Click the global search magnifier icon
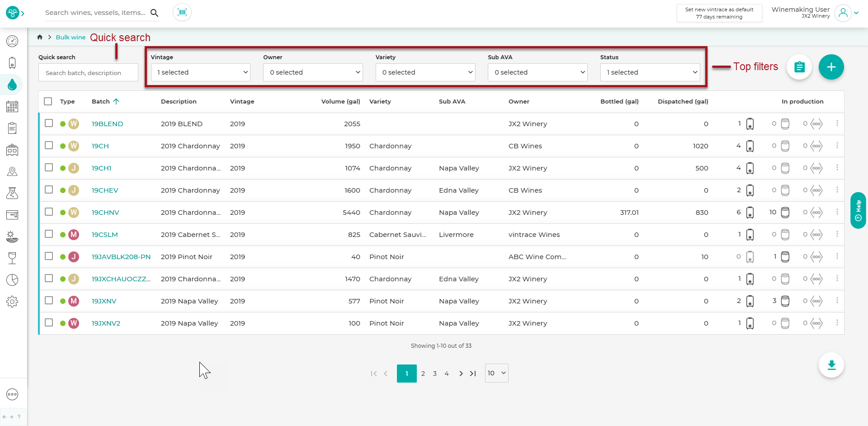This screenshot has height=426, width=868. [155, 13]
